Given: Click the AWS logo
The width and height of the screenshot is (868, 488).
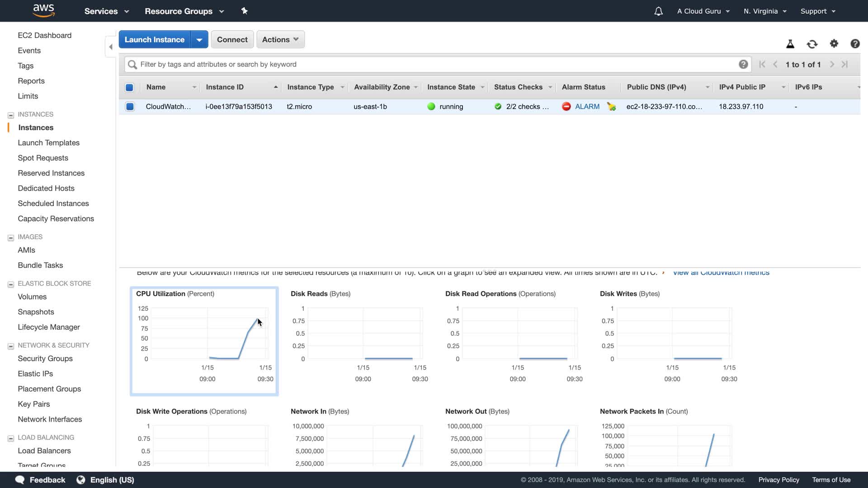Looking at the screenshot, I should pyautogui.click(x=44, y=11).
